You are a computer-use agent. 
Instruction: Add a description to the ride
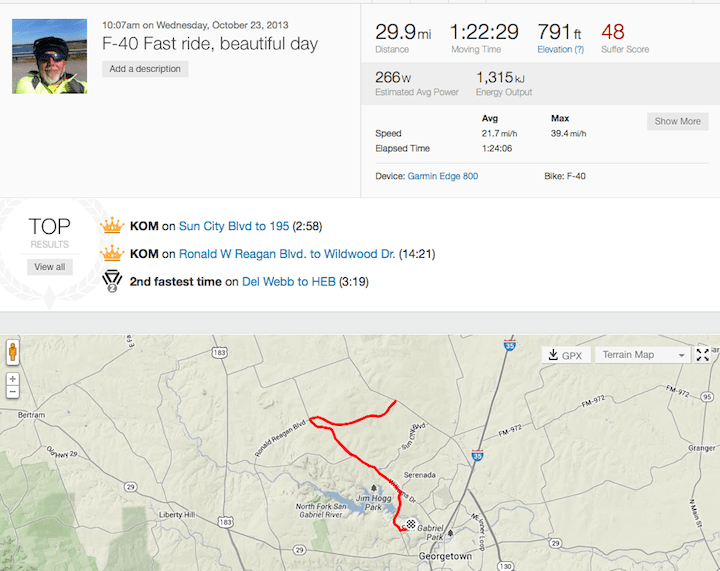145,69
